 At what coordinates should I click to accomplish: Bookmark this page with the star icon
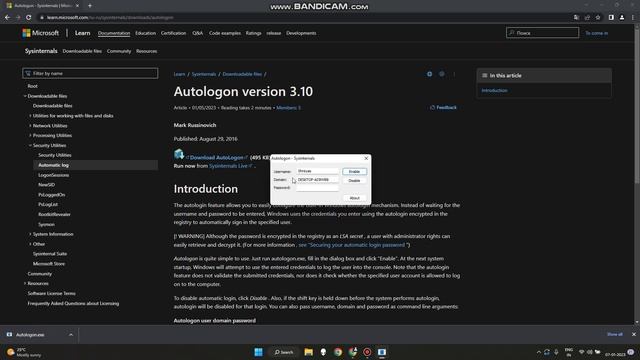[598, 18]
